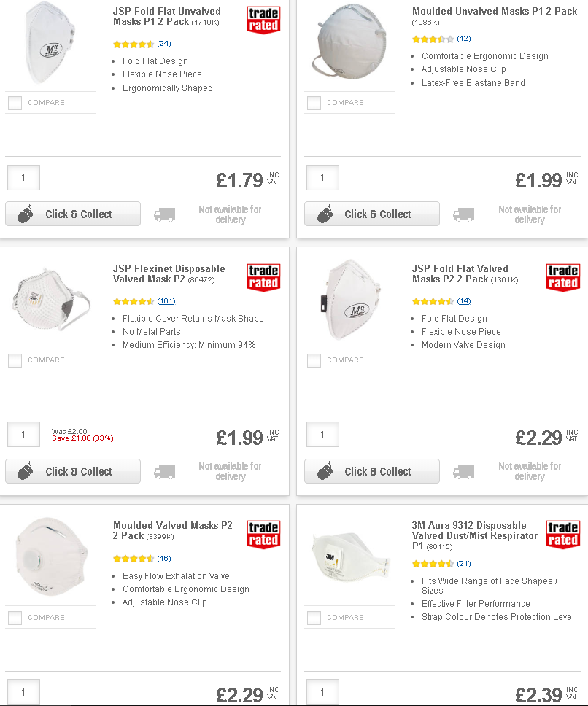Check Compare box for 3M Aura 9312 respirator
588x706 pixels.
[314, 618]
